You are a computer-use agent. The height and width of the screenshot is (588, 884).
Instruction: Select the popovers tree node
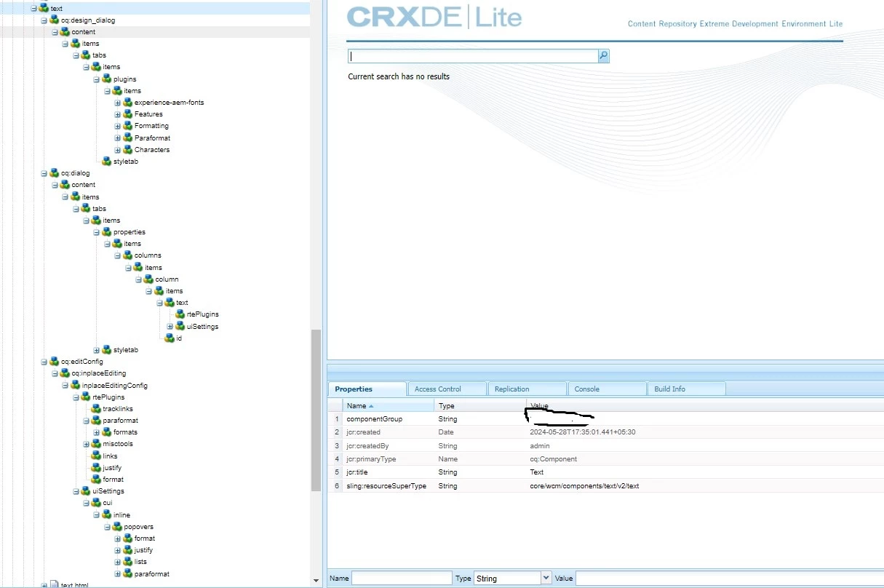point(139,527)
